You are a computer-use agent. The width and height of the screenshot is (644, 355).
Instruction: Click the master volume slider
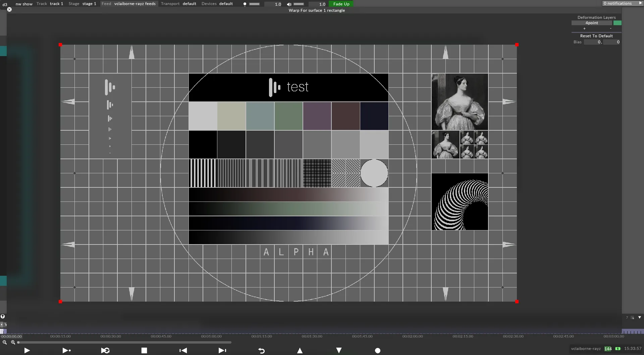(x=299, y=4)
